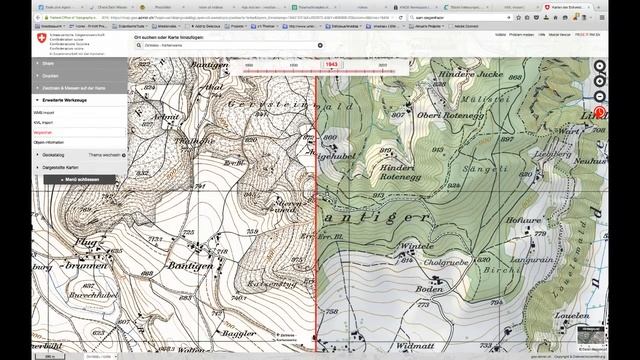This screenshot has width=640, height=360.
Task: Open a new browser tab with the plus
Action: click(x=599, y=7)
